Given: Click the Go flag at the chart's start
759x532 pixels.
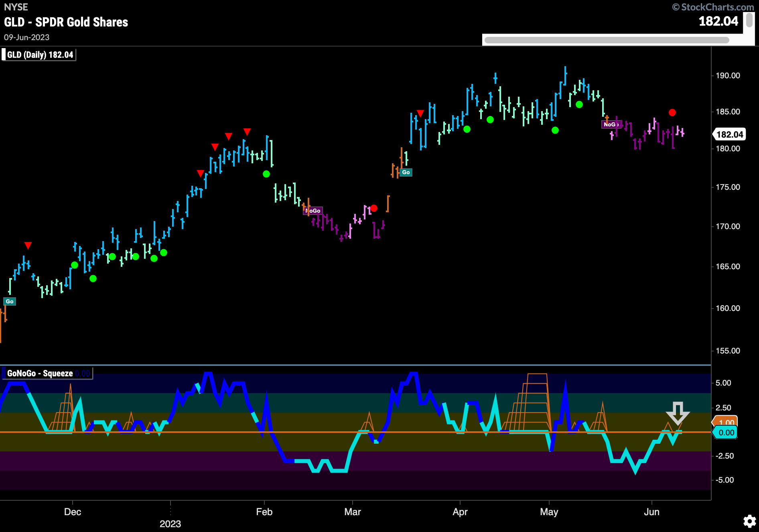Looking at the screenshot, I should [x=10, y=301].
